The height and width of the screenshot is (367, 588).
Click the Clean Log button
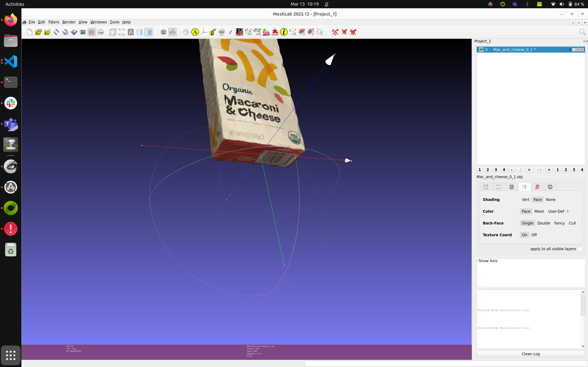click(x=530, y=354)
